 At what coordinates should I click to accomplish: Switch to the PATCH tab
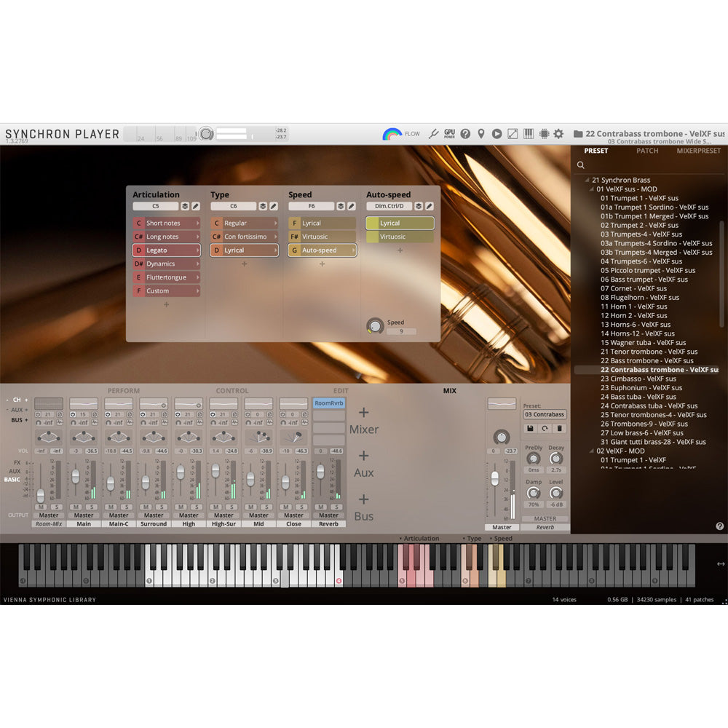pos(647,151)
